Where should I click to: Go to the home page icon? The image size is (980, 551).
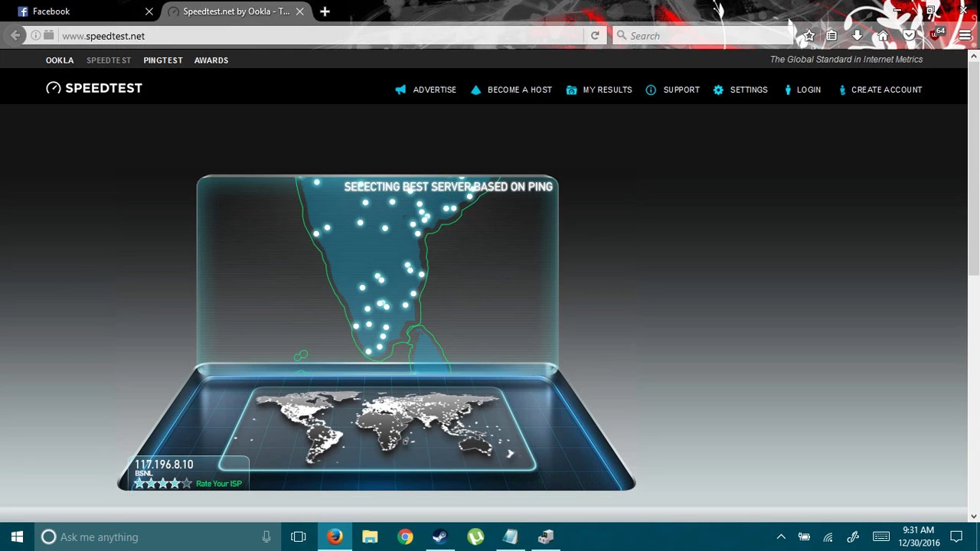(883, 35)
